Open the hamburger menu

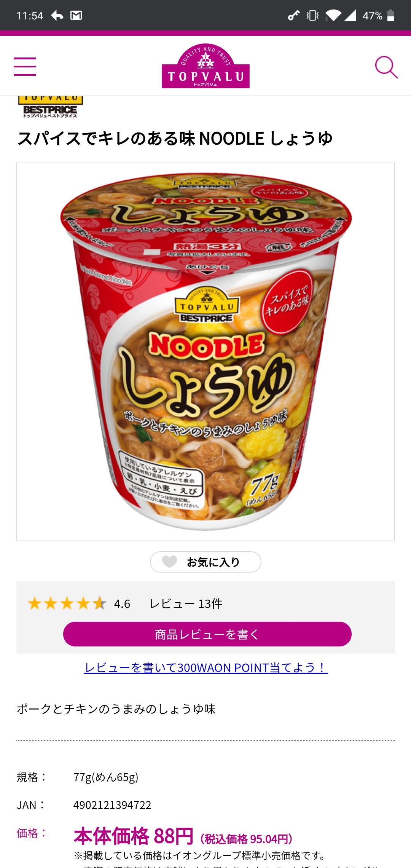click(x=25, y=67)
